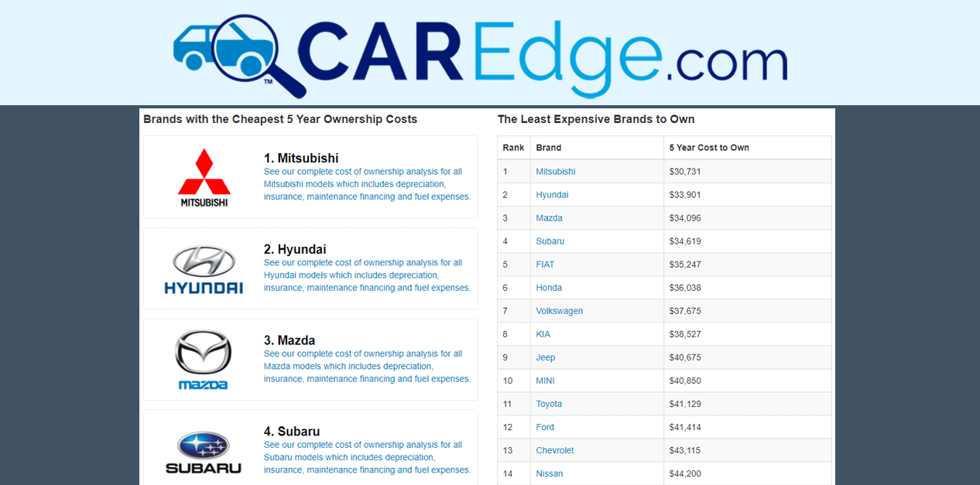The width and height of the screenshot is (980, 485).
Task: Open the Hyundai link in the rankings table
Action: 552,194
